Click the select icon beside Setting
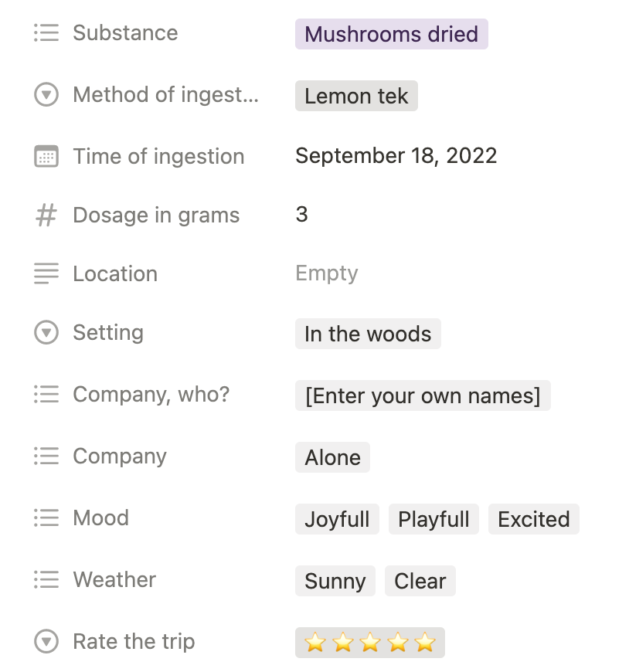The height and width of the screenshot is (672, 629). (x=46, y=333)
